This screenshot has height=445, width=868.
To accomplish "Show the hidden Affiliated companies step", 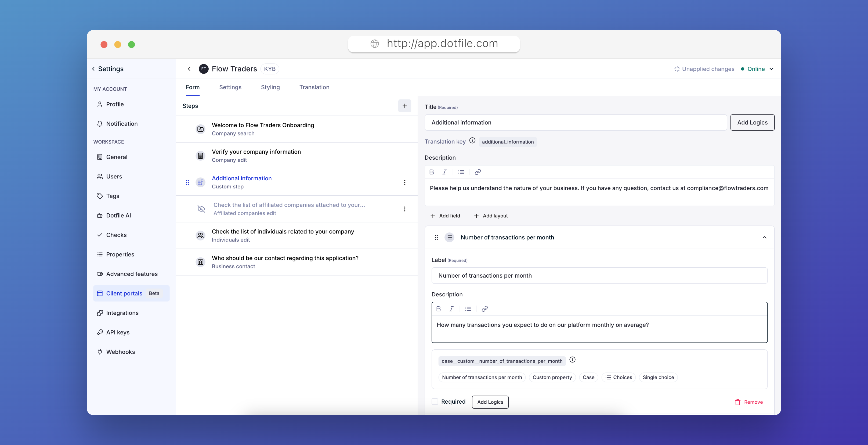I will pyautogui.click(x=201, y=209).
